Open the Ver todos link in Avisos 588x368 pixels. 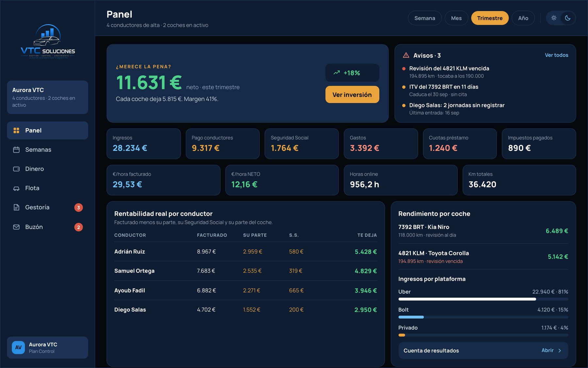pos(556,55)
